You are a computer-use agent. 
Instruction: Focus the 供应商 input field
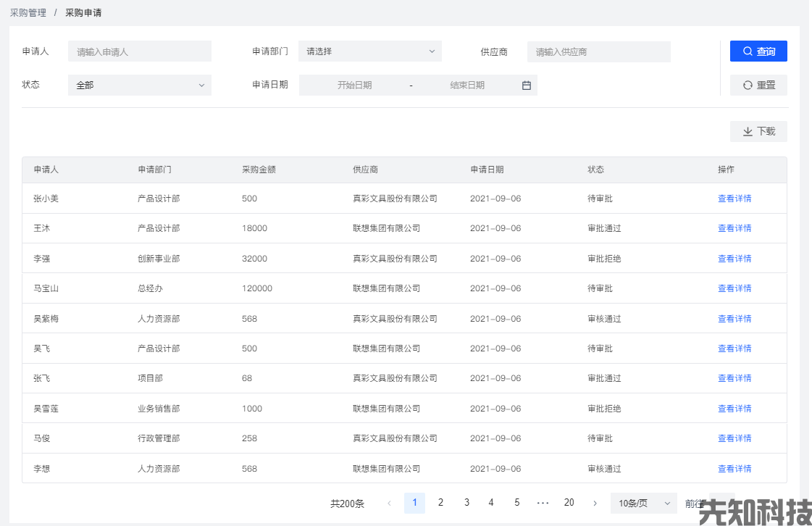click(x=598, y=51)
